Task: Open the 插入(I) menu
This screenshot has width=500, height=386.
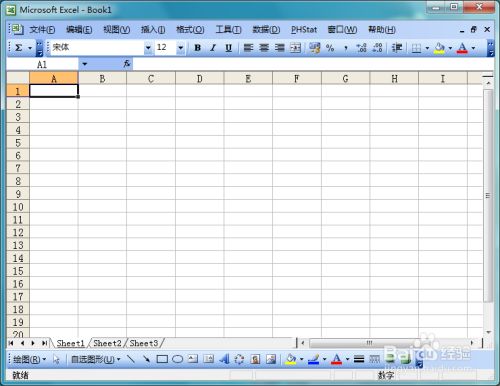Action: tap(153, 30)
